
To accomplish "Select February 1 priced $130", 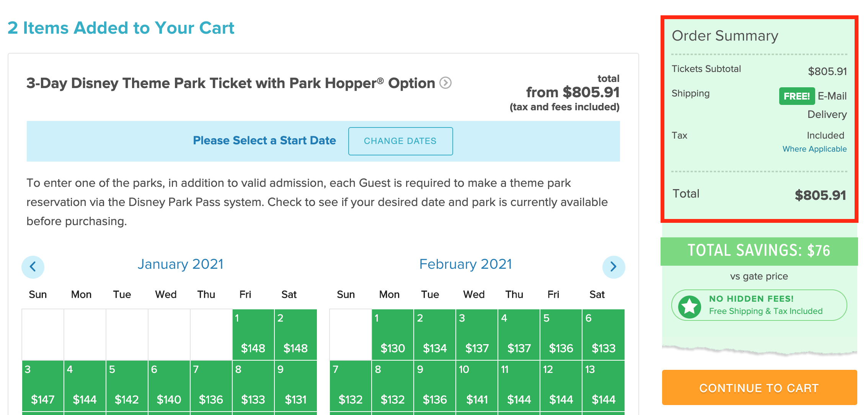I will tap(393, 335).
